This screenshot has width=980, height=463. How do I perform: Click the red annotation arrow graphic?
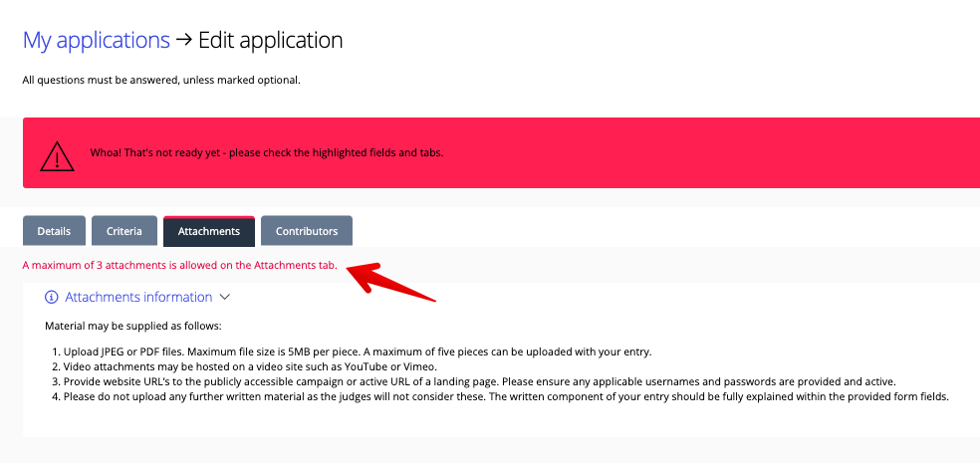pyautogui.click(x=390, y=281)
